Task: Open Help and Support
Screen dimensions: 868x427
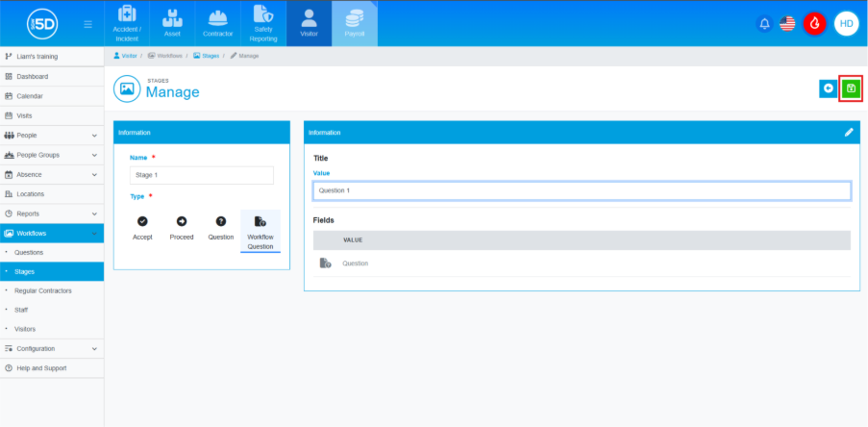Action: (x=41, y=368)
